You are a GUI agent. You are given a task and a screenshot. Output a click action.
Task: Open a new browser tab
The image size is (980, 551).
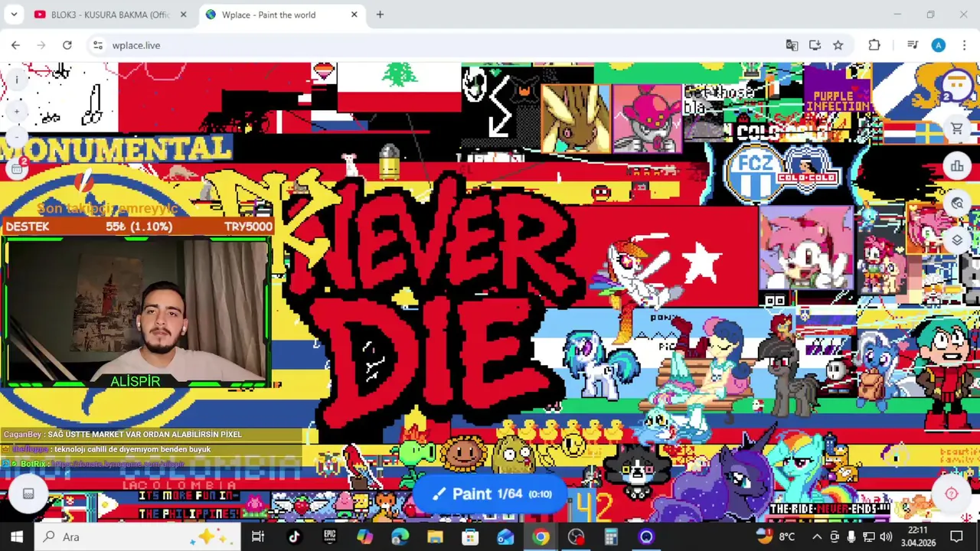point(380,15)
